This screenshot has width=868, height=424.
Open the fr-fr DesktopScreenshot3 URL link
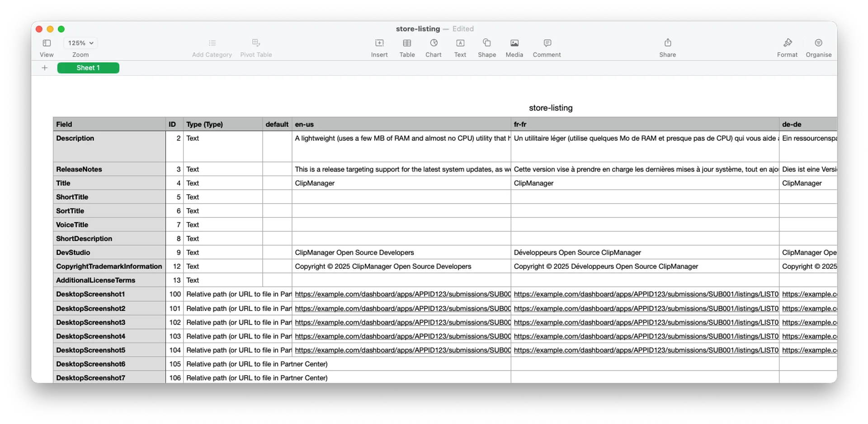(646, 322)
